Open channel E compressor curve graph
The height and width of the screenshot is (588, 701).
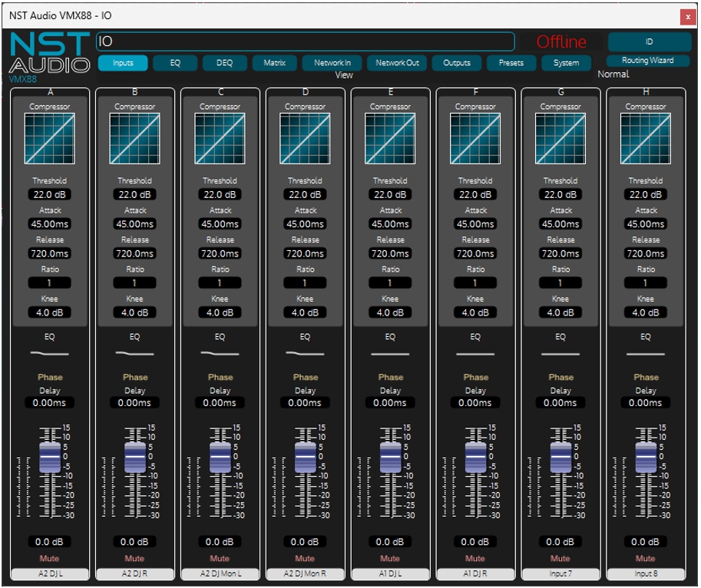pos(390,139)
